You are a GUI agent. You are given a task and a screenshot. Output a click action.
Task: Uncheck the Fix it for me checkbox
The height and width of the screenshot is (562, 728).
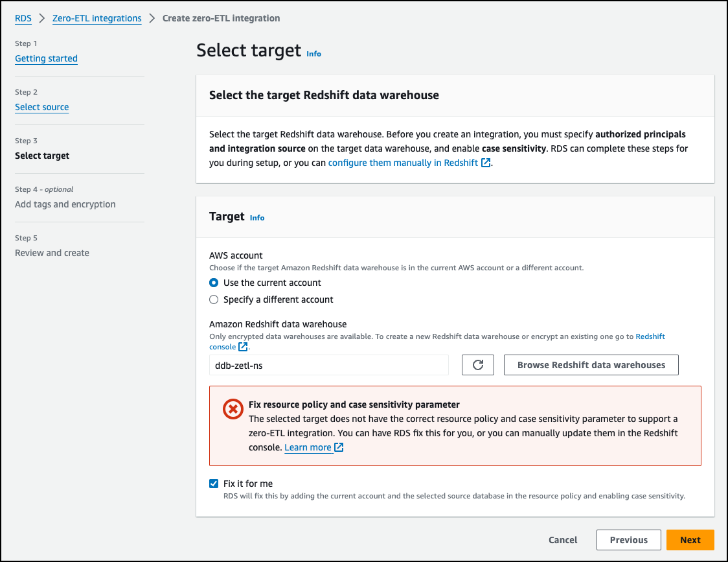(214, 484)
